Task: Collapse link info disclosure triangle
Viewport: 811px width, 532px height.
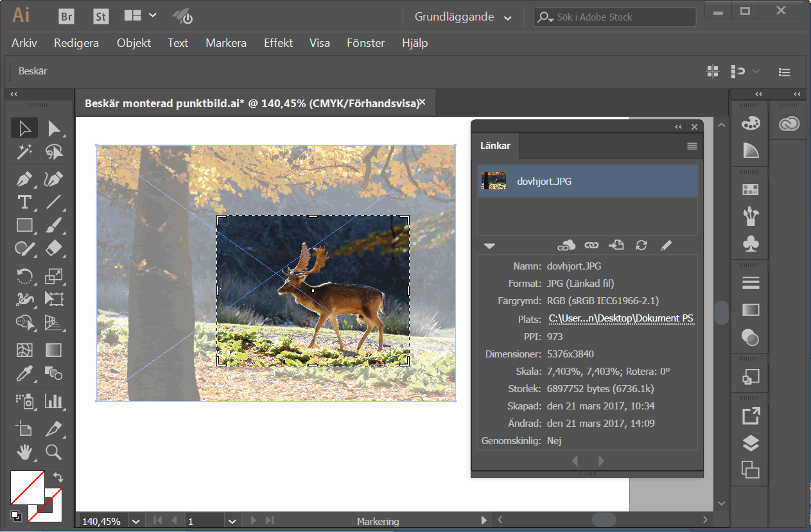Action: click(489, 246)
